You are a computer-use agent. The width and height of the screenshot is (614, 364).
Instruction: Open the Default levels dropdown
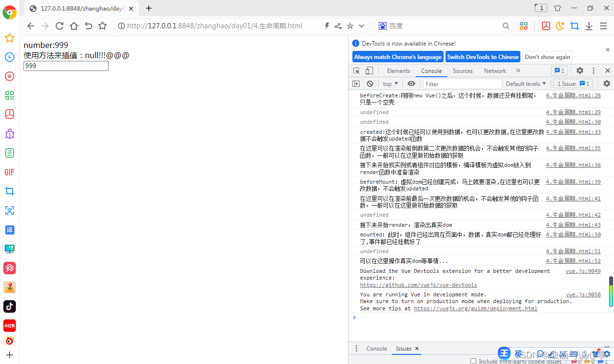click(x=525, y=83)
